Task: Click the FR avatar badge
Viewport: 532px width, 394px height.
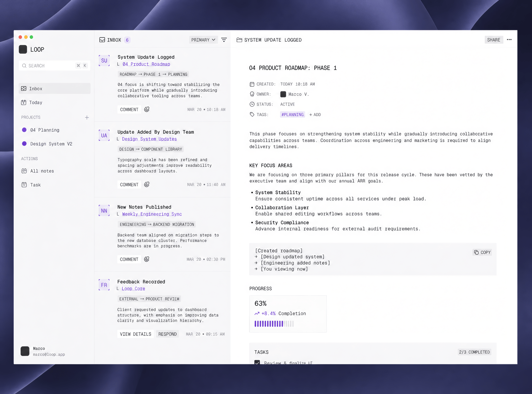Action: click(104, 285)
